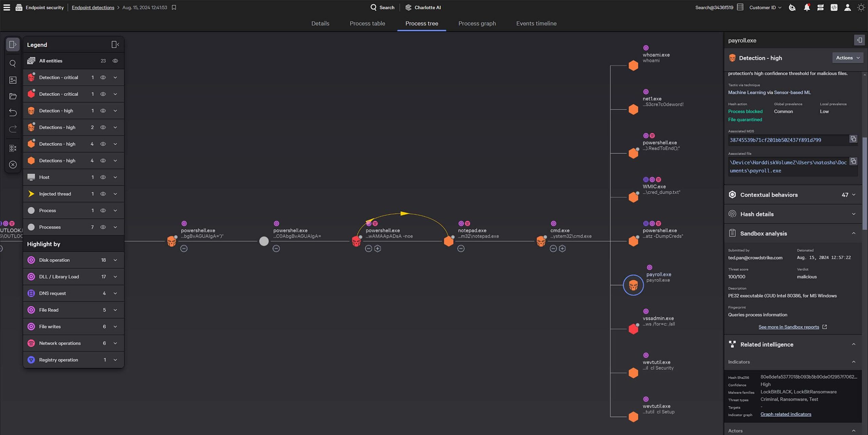Click the open folder sidebar icon
Screen dimensions: 868x435
click(13, 97)
